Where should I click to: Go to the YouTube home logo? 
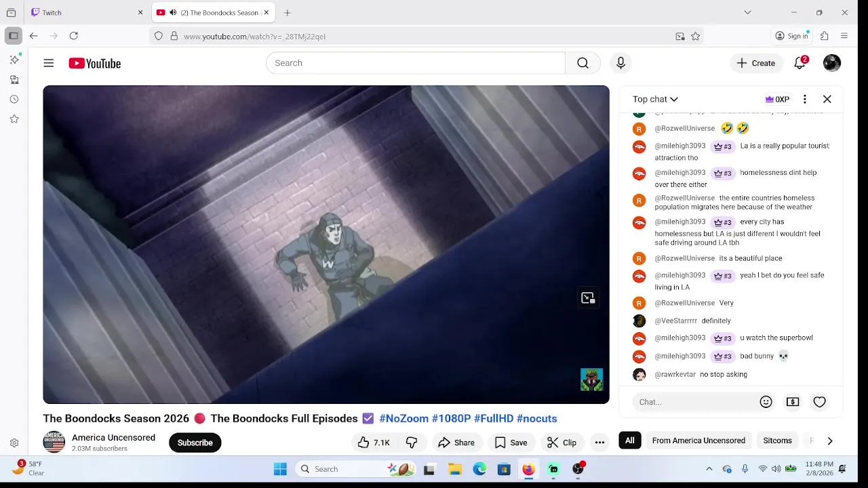tap(94, 63)
